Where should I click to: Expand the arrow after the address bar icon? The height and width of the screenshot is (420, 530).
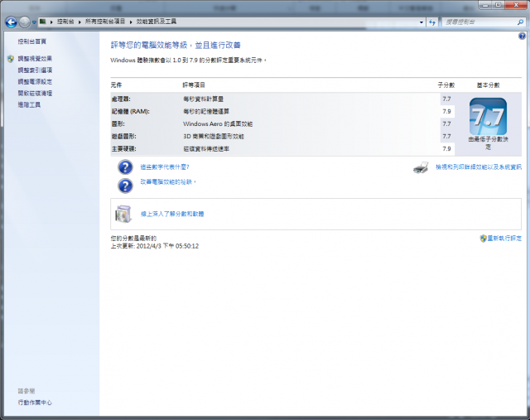click(51, 22)
